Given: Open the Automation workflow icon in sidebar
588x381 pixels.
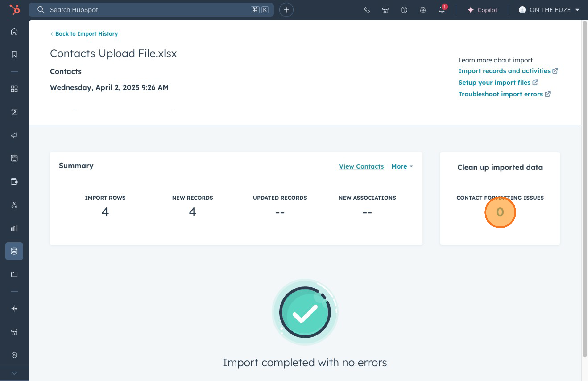Looking at the screenshot, I should click(14, 205).
